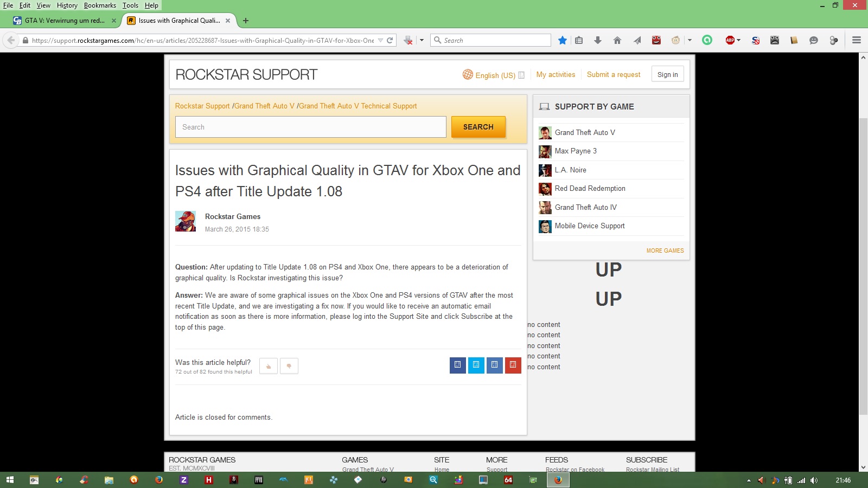868x488 pixels.
Task: Click the black sad face extension icon
Action: tap(775, 40)
